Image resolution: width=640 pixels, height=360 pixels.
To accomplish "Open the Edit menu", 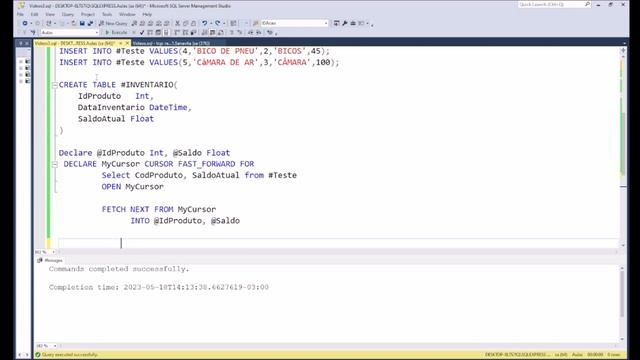I will tap(34, 14).
